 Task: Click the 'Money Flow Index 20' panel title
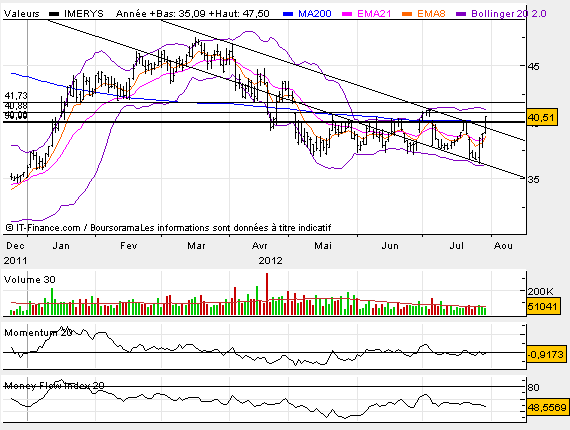[54, 386]
